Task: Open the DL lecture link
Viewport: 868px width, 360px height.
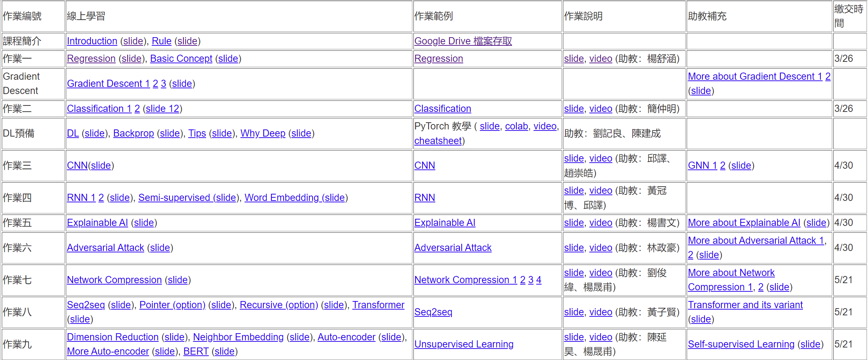Action: click(x=73, y=133)
